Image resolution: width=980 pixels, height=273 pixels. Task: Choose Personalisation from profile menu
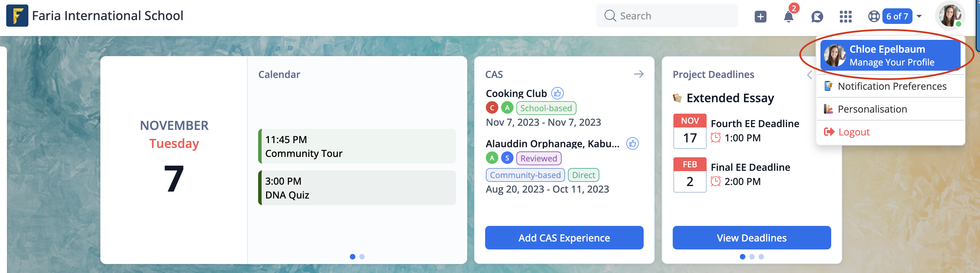(x=872, y=109)
